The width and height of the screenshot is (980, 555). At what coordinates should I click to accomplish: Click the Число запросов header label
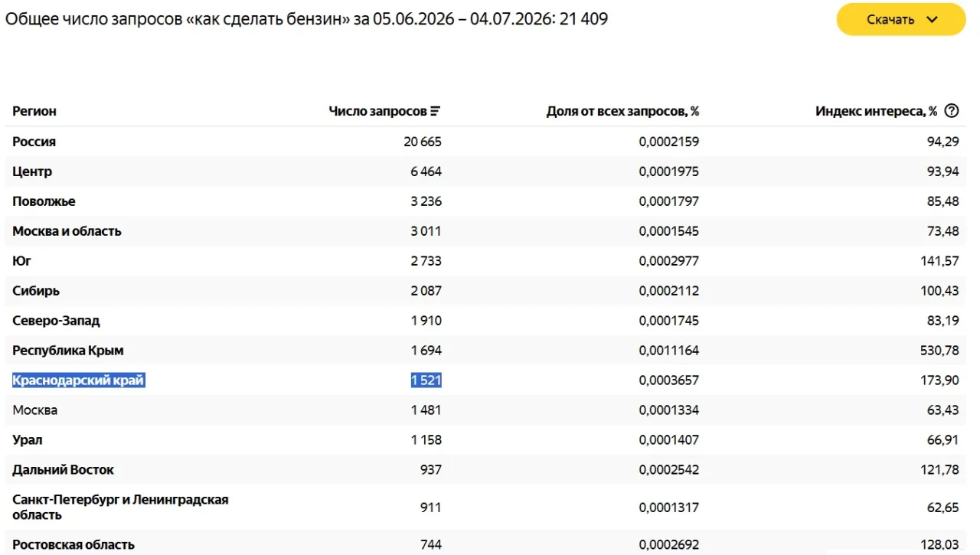(377, 111)
